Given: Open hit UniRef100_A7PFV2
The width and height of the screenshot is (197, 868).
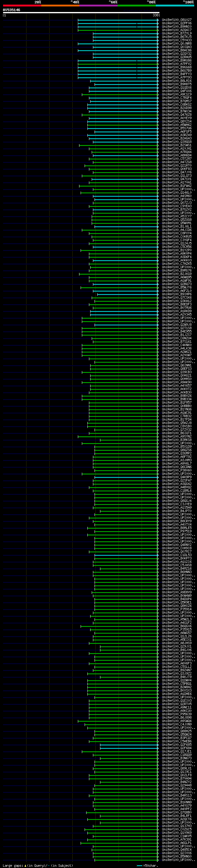Looking at the screenshot, I should click(177, 64).
